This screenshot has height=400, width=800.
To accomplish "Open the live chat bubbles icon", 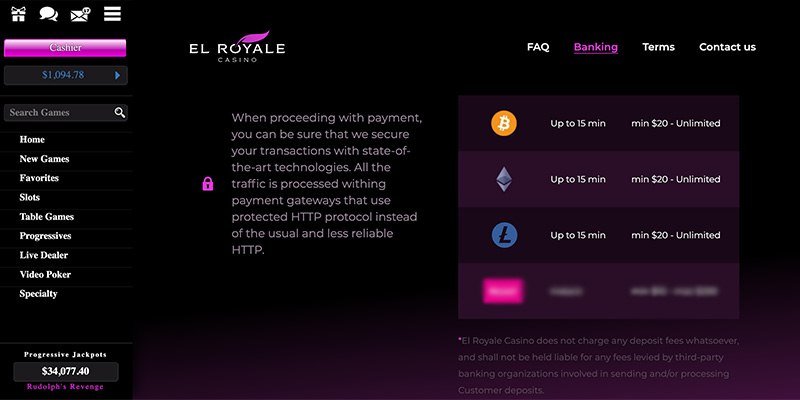I will tap(48, 14).
